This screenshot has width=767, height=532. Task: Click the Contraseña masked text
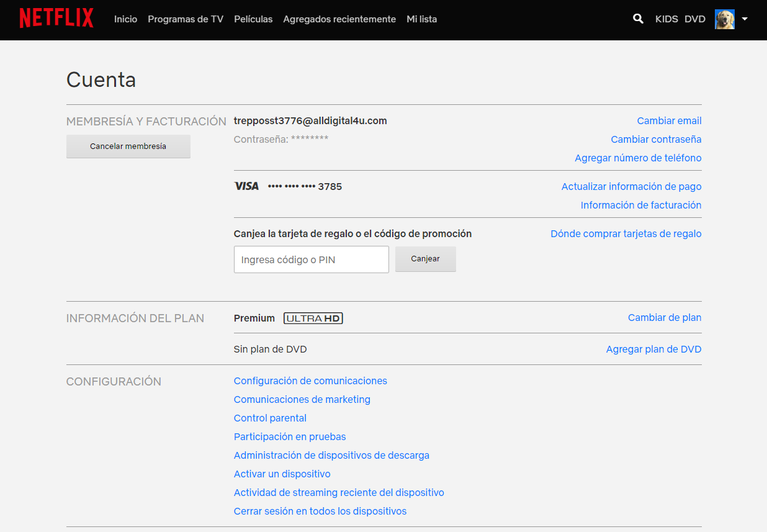pyautogui.click(x=281, y=140)
